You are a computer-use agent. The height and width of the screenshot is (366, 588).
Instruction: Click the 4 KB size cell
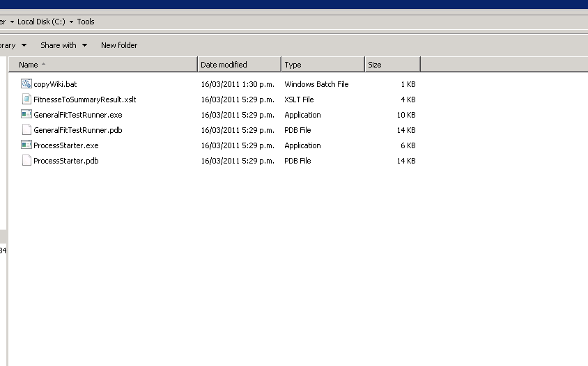tap(408, 100)
